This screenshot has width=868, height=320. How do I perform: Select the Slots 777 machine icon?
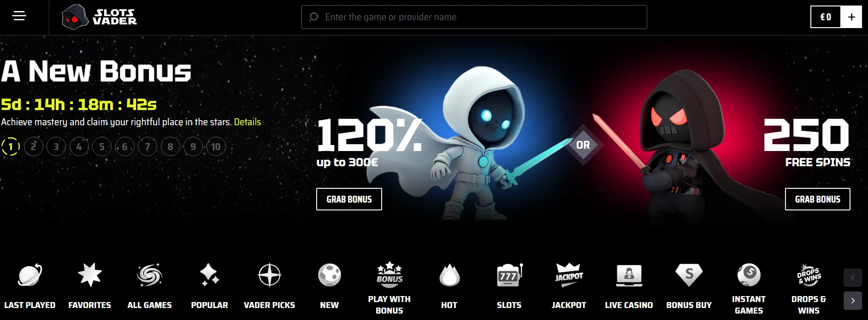click(x=509, y=275)
